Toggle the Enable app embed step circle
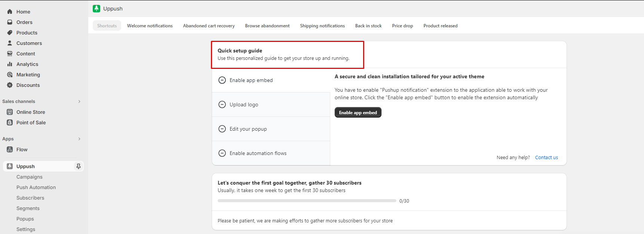644x234 pixels. click(x=222, y=80)
